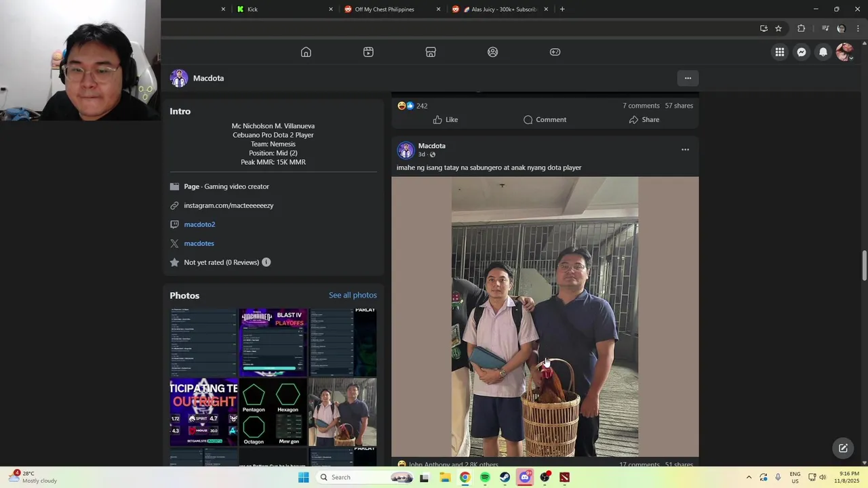Open Messenger from the top bar
Image resolution: width=868 pixels, height=488 pixels.
(x=802, y=52)
